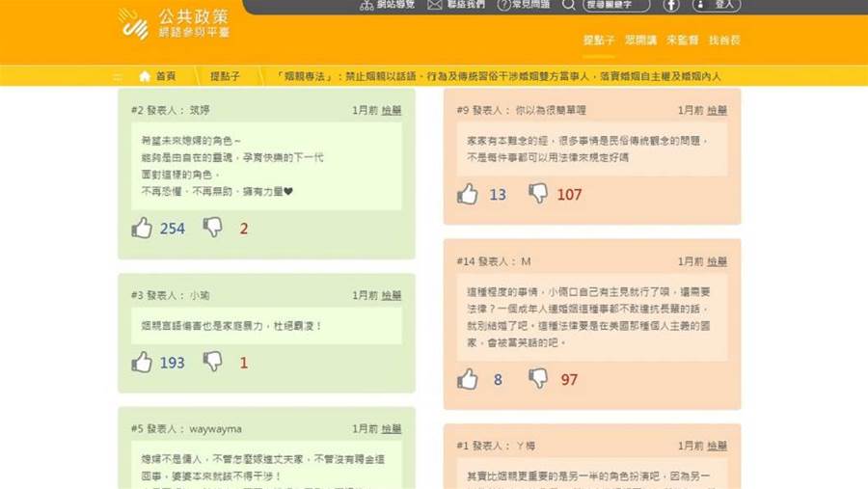This screenshot has height=489, width=868.
Task: Click the 193 likes count
Action: pyautogui.click(x=173, y=363)
